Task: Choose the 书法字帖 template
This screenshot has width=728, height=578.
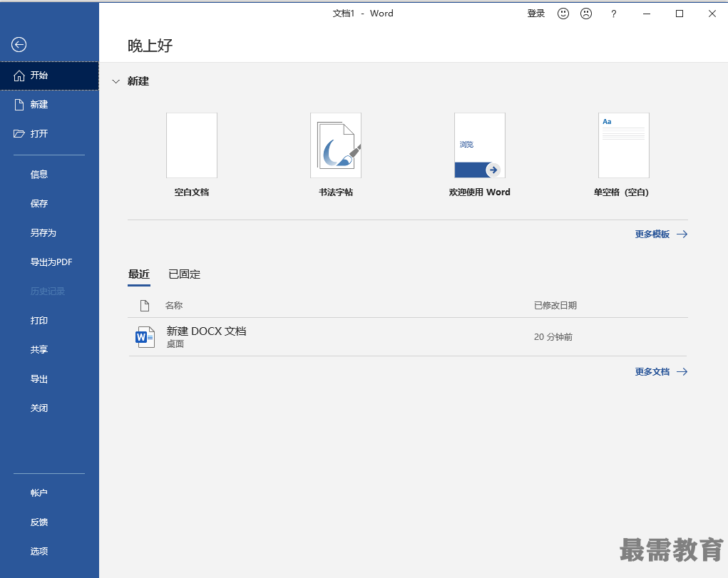Action: pyautogui.click(x=336, y=155)
